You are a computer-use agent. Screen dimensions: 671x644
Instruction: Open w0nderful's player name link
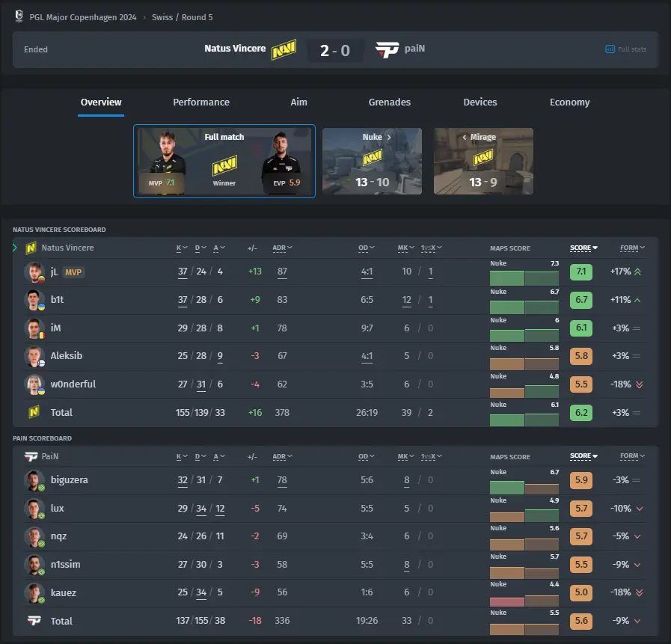coord(73,384)
